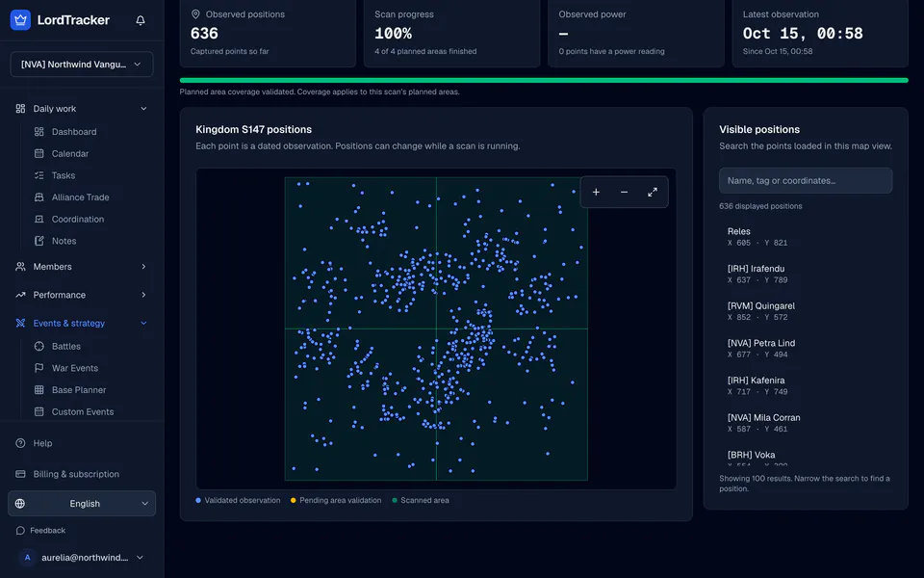Click the Battles icon
Image resolution: width=924 pixels, height=578 pixels.
38,346
